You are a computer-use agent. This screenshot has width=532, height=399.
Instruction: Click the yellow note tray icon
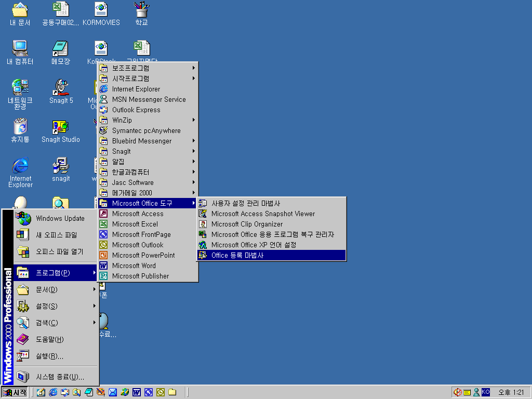pyautogui.click(x=467, y=392)
